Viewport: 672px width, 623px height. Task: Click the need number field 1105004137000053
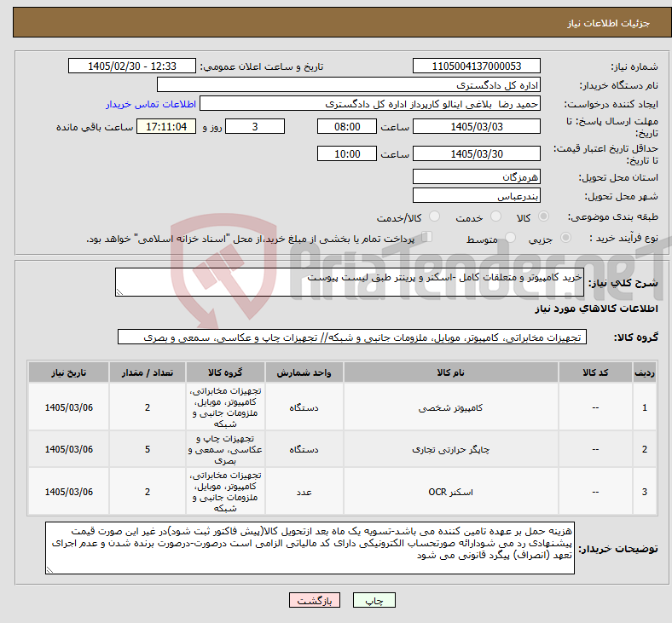click(476, 66)
